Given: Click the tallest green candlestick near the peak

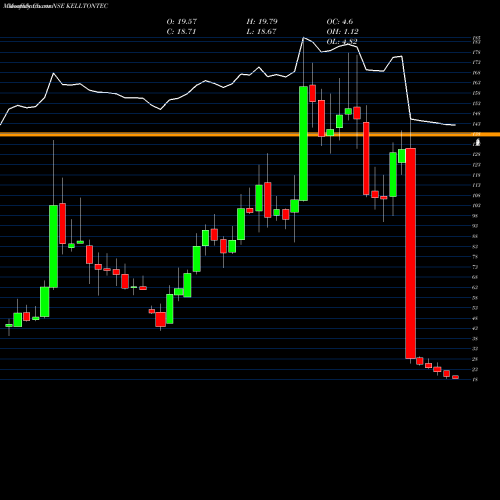Looking at the screenshot, I should [303, 143].
